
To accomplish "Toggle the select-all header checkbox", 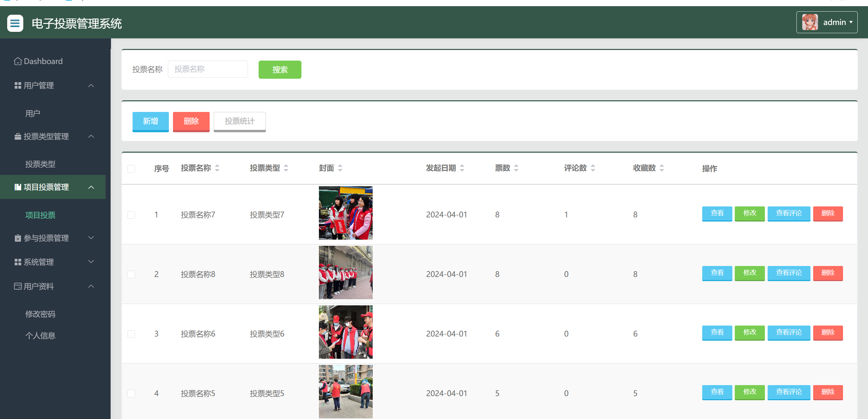I will 131,169.
